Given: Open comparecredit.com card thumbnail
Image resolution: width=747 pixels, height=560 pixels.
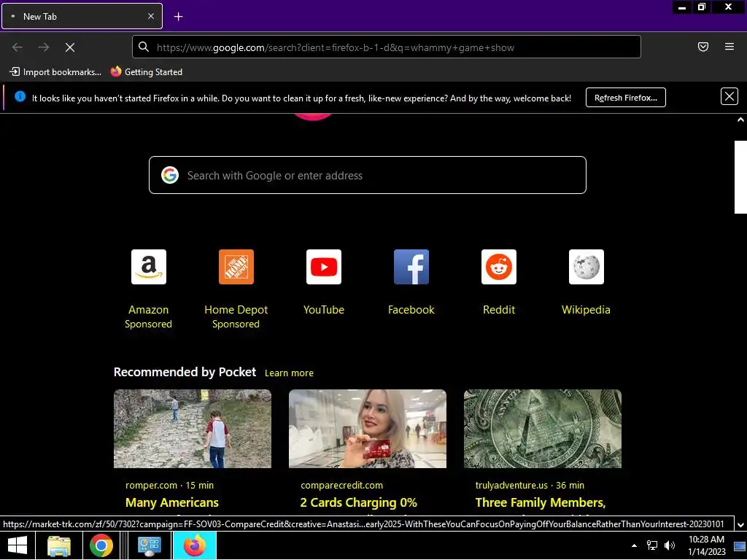Looking at the screenshot, I should pyautogui.click(x=368, y=429).
